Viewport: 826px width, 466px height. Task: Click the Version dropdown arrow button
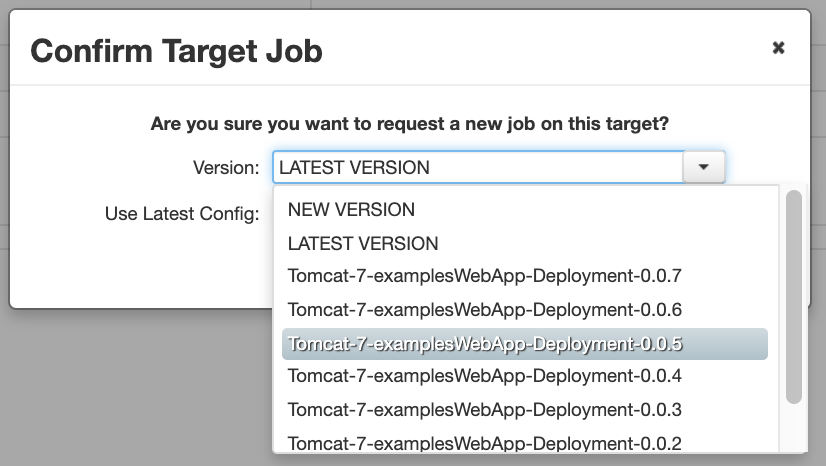(x=704, y=167)
